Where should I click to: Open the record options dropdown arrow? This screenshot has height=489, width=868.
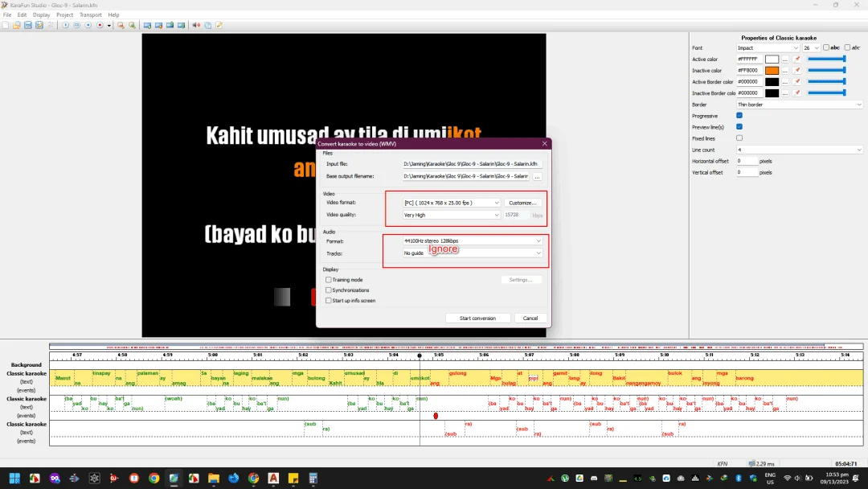[x=109, y=26]
